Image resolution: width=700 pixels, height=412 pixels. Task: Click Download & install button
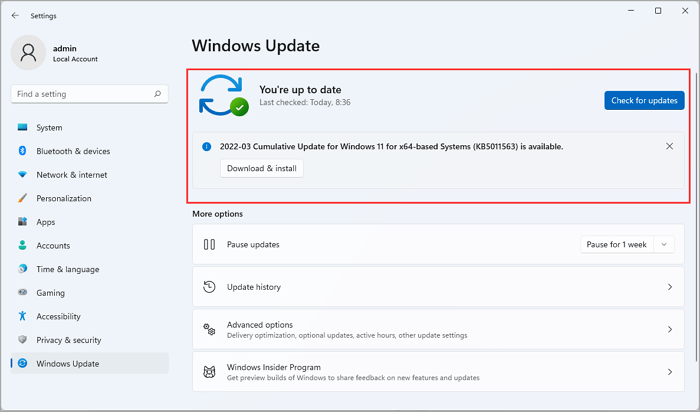click(262, 168)
